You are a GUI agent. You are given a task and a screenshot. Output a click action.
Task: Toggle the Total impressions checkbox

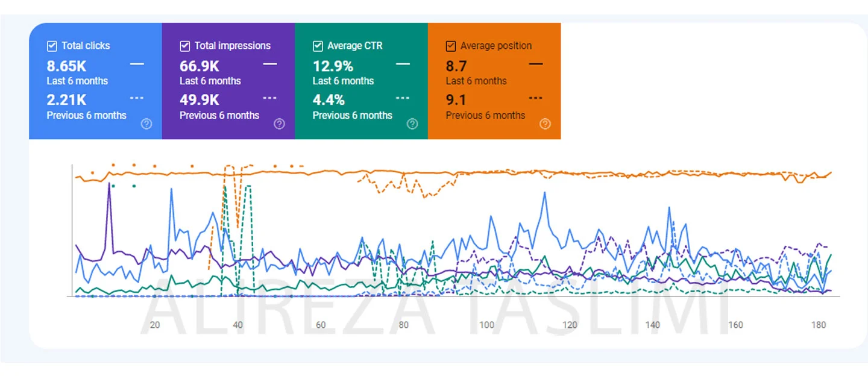pyautogui.click(x=185, y=46)
